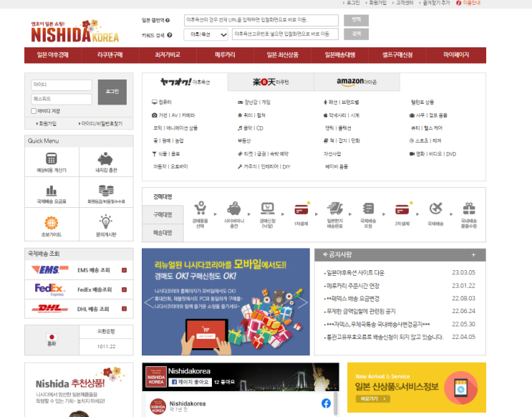
Task: Open the 일본 야후경매 main menu
Action: tap(52, 55)
